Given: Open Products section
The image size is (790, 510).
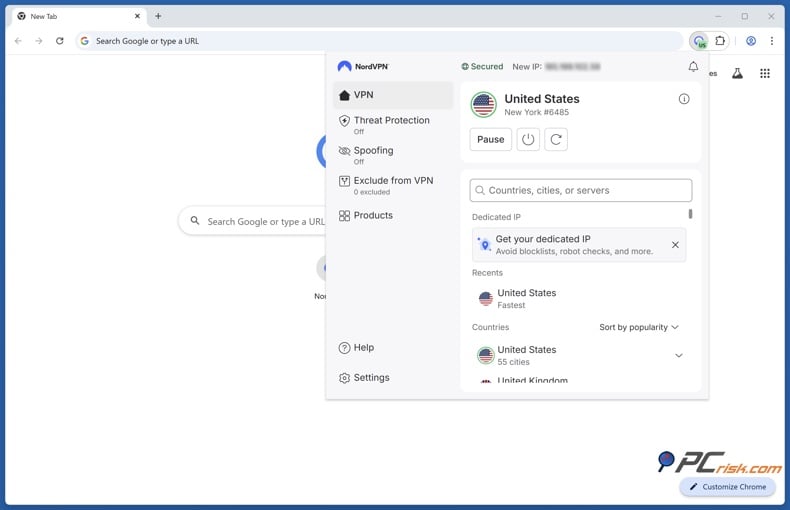Looking at the screenshot, I should pyautogui.click(x=393, y=215).
